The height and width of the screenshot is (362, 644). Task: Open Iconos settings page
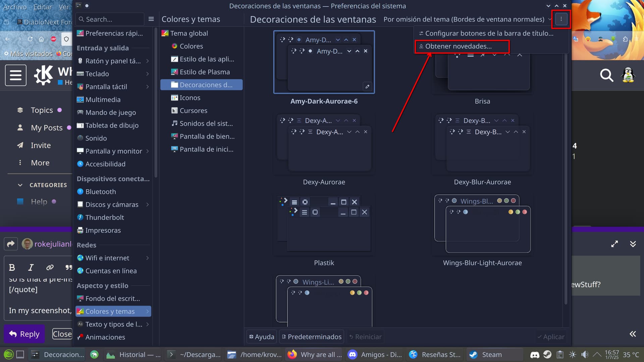[x=190, y=98]
